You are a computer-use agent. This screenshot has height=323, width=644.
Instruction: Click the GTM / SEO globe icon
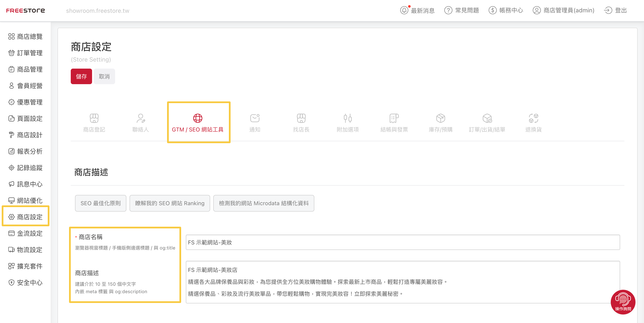(x=198, y=118)
